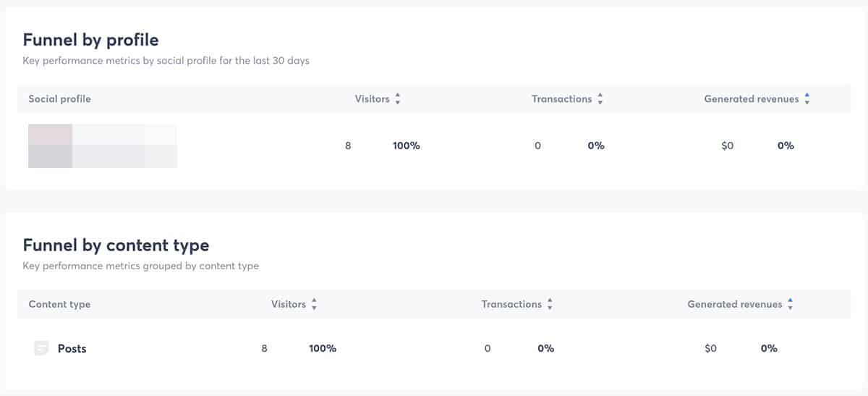Click sort arrows beside content type Transactions

pos(550,305)
